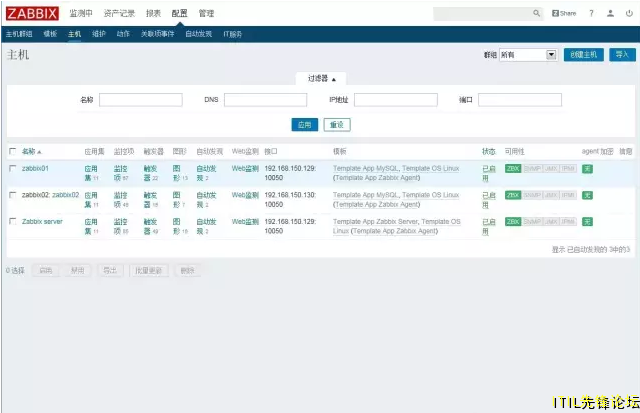Viewport: 640px width, 413px height.
Task: Go to 主机群组 submenu
Action: click(19, 34)
